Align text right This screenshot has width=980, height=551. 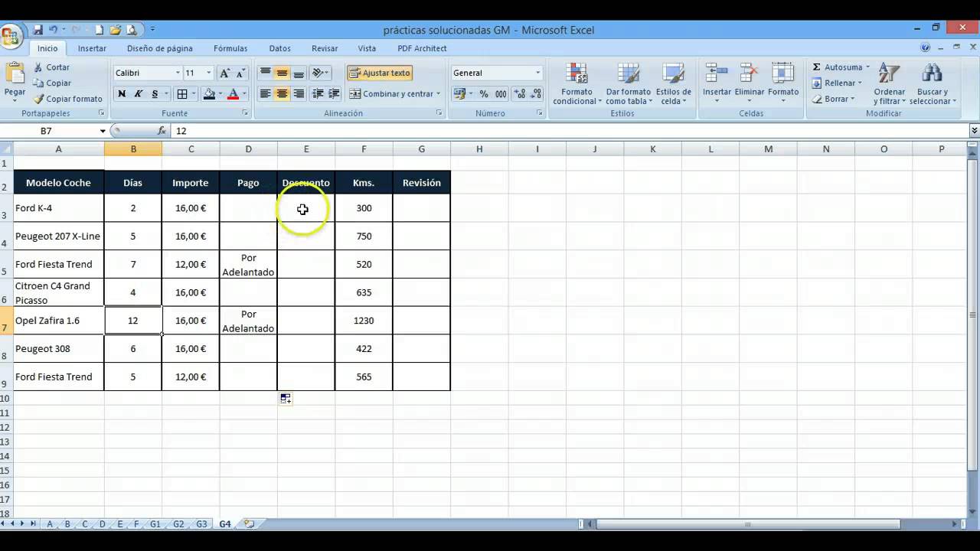coord(299,94)
